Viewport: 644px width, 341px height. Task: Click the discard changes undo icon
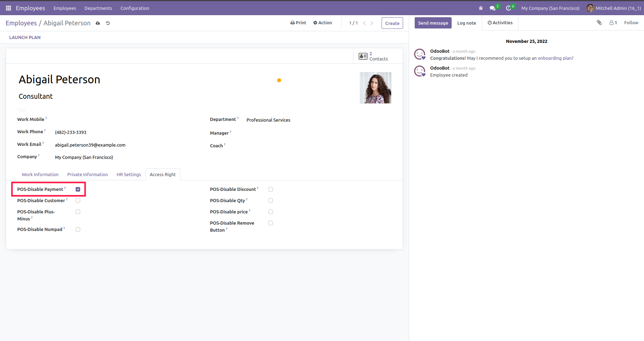click(x=108, y=23)
